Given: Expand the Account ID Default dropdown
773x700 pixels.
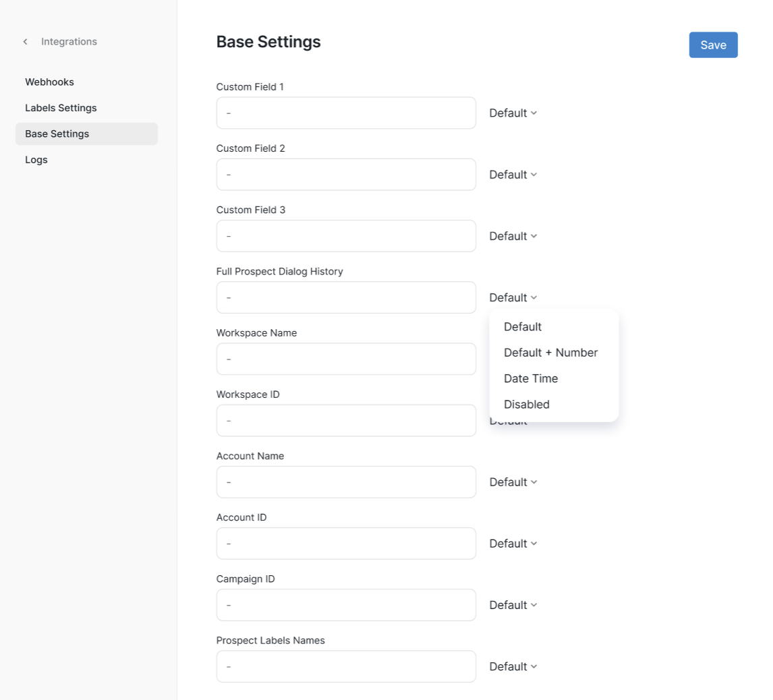Looking at the screenshot, I should coord(513,544).
